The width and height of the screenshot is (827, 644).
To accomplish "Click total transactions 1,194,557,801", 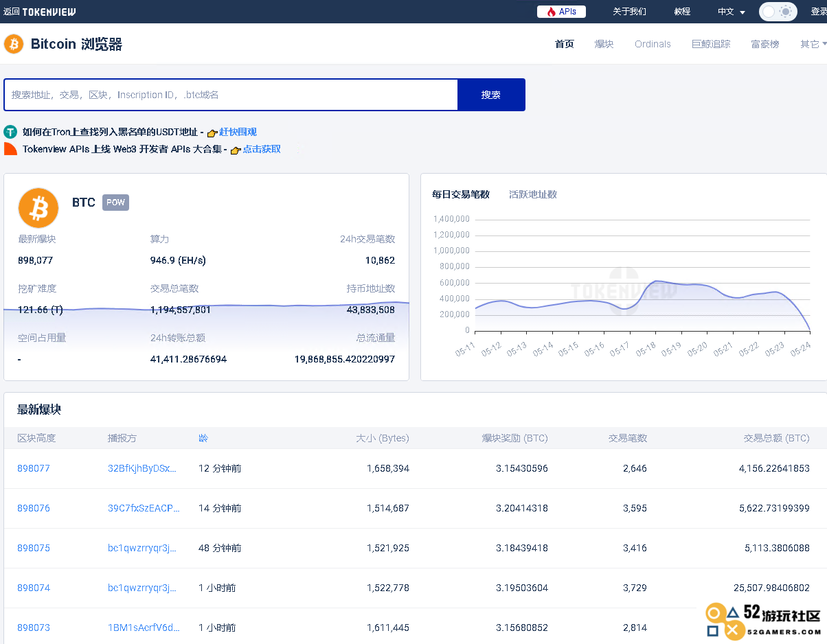I will click(181, 310).
